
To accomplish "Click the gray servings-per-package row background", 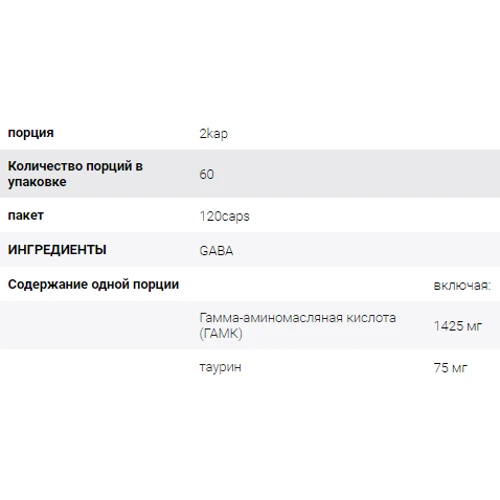I will [x=250, y=174].
